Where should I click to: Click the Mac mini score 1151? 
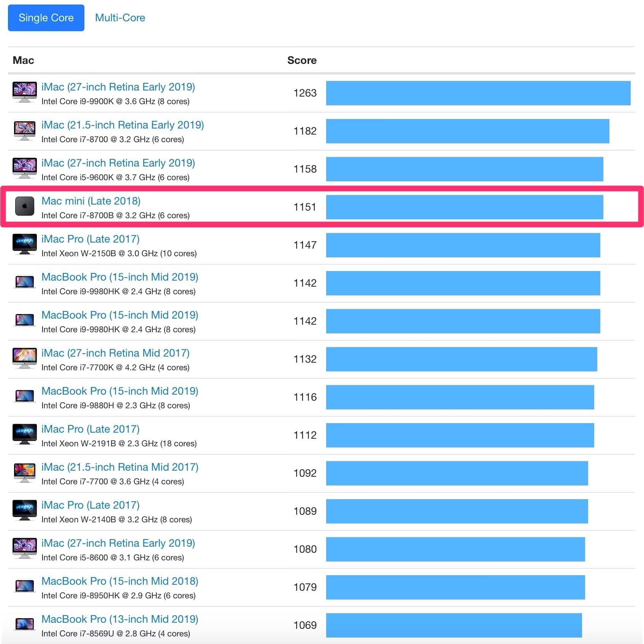click(x=305, y=207)
